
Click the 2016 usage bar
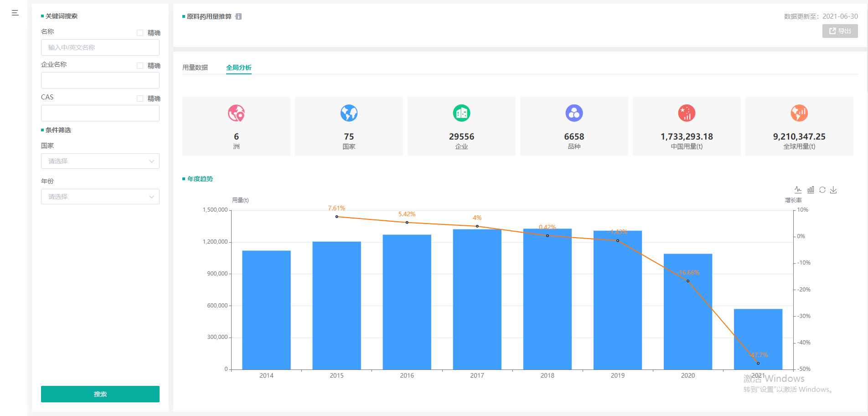coord(407,302)
